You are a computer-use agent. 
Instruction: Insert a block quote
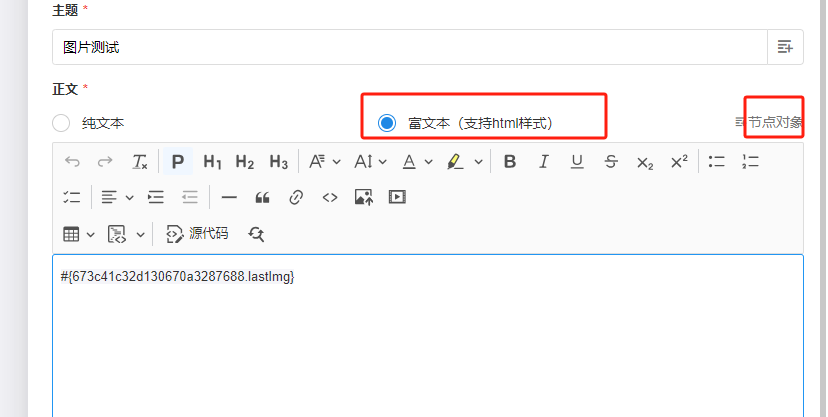tap(263, 197)
